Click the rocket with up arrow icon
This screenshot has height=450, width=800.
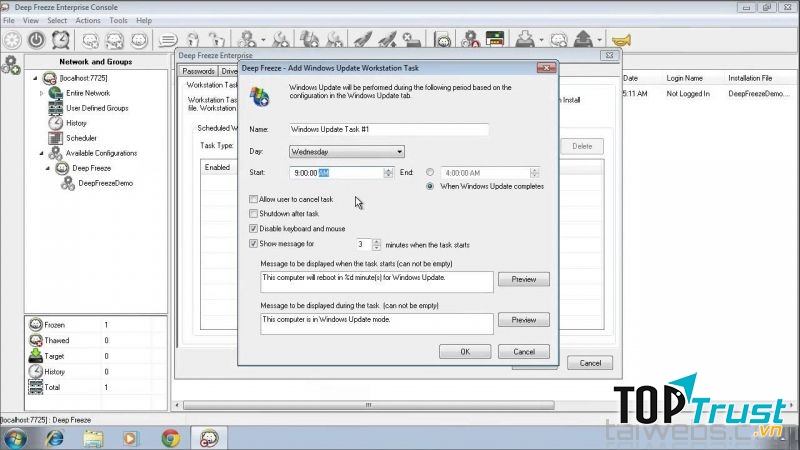tap(387, 40)
